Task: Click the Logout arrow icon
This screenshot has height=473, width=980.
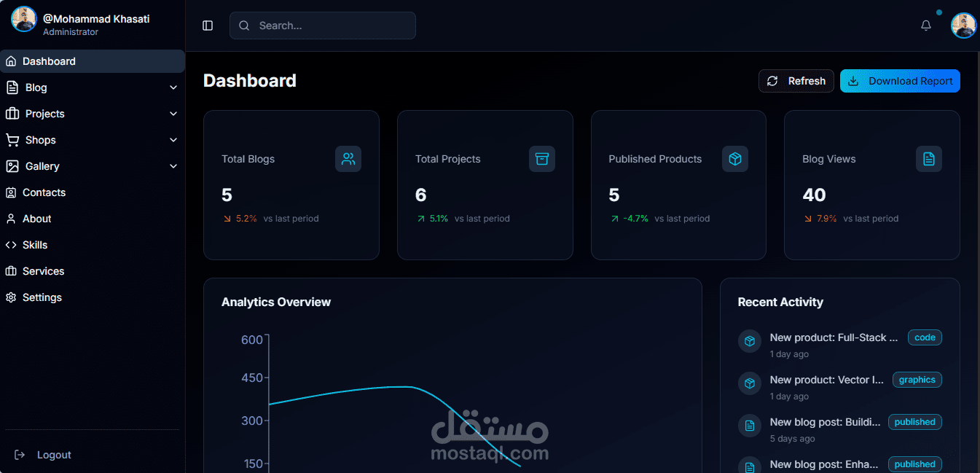Action: click(20, 455)
